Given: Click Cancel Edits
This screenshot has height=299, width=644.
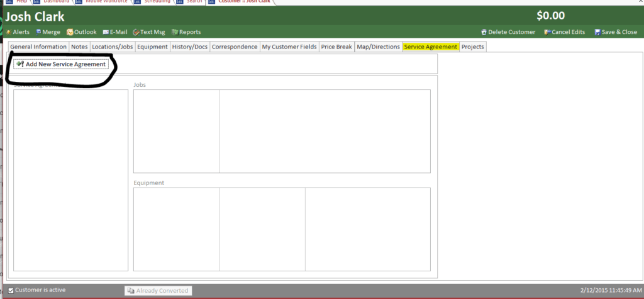Looking at the screenshot, I should [x=565, y=32].
